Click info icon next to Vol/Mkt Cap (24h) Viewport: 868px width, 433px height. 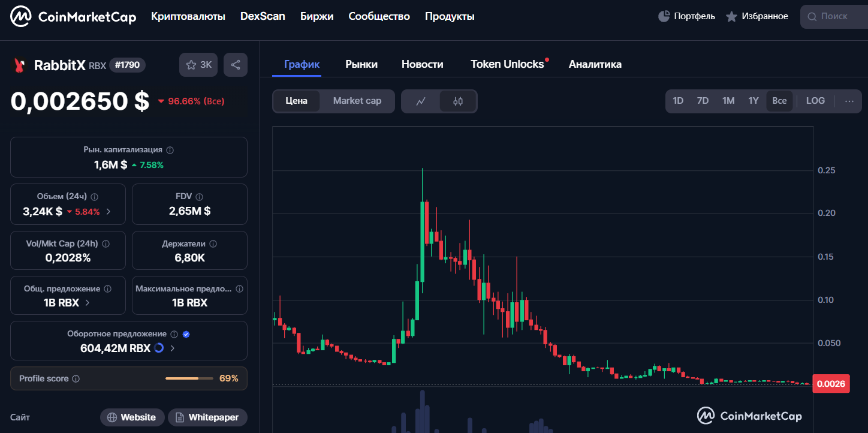[x=106, y=244]
